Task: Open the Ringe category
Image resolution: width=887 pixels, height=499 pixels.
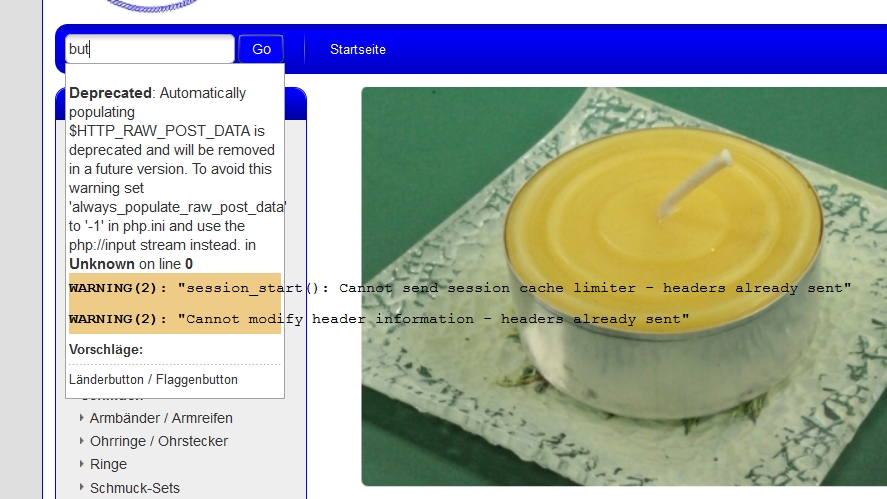Action: point(108,464)
